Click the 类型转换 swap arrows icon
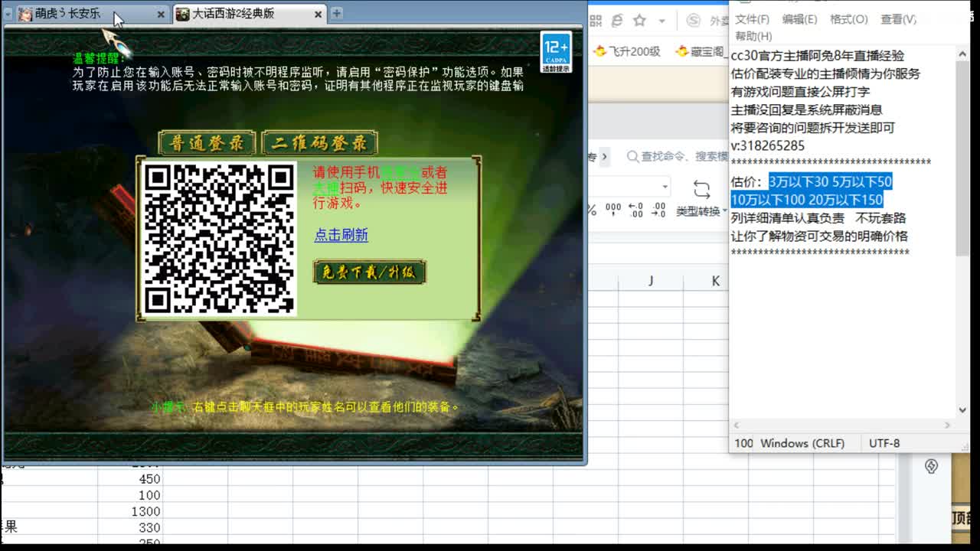 pos(701,190)
